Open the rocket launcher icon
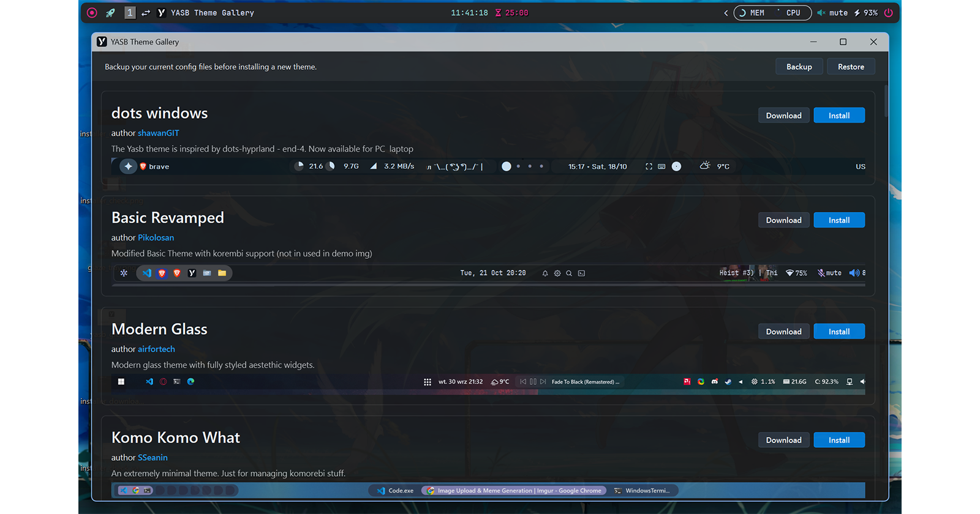Viewport: 980px width, 514px height. (x=110, y=13)
